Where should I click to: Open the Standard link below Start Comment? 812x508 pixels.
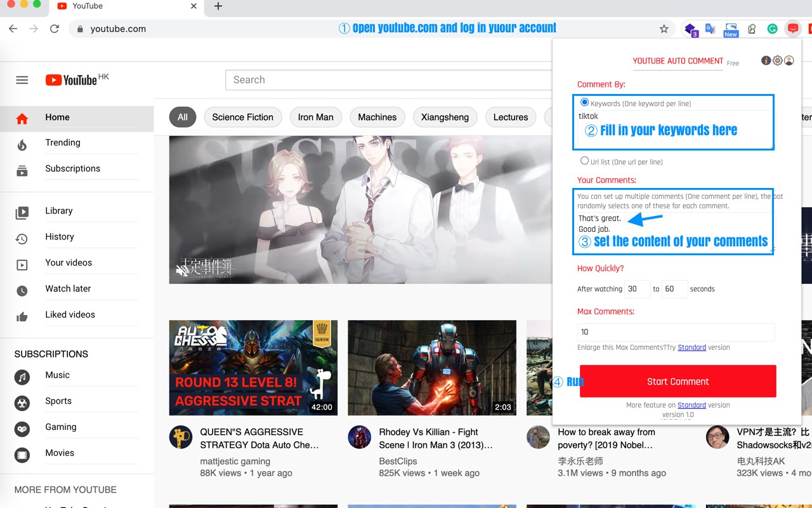coord(691,405)
